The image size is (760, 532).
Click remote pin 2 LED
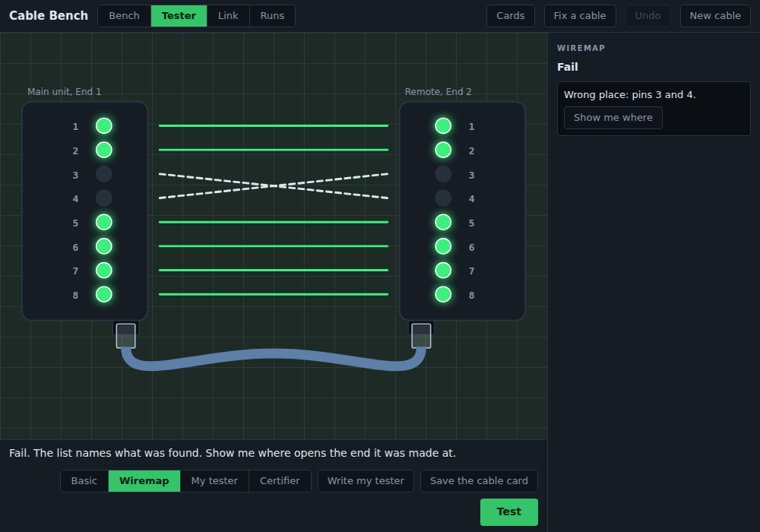coord(443,150)
